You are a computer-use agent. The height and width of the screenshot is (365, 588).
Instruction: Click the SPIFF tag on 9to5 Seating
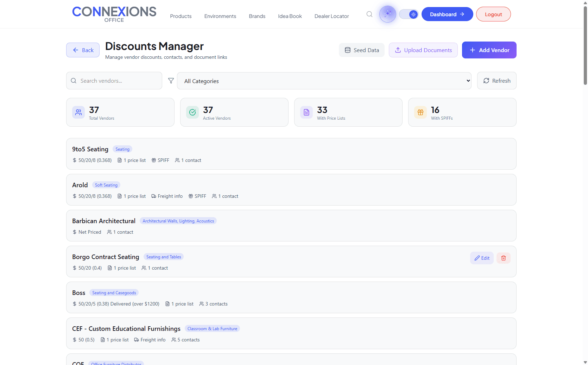click(160, 160)
